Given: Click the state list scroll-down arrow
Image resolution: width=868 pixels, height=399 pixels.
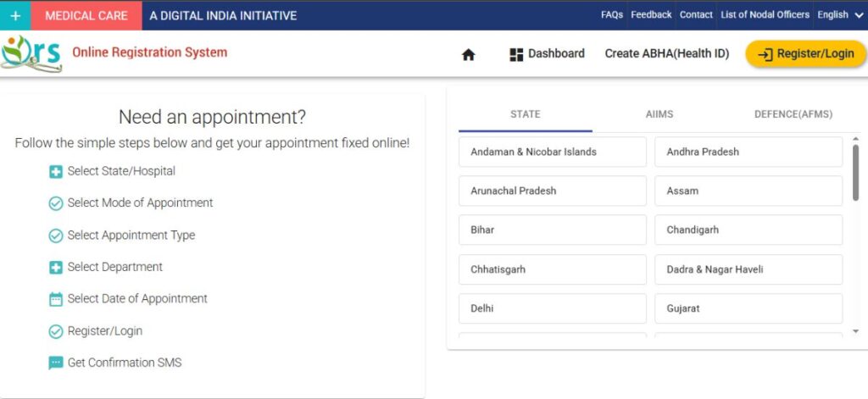Looking at the screenshot, I should click(x=855, y=331).
